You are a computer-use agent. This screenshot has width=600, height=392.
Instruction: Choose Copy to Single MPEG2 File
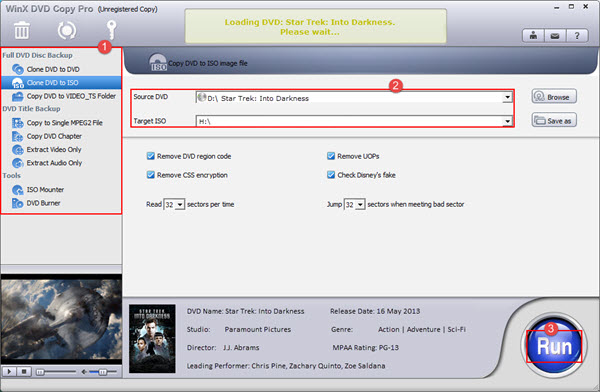[x=65, y=123]
